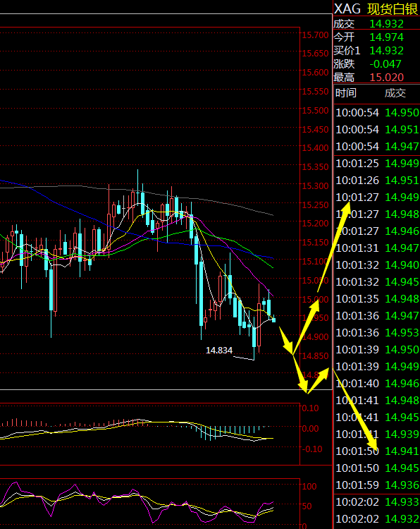
Task: Click the 10:01:26 tick row at 14.951
Action: click(x=377, y=180)
